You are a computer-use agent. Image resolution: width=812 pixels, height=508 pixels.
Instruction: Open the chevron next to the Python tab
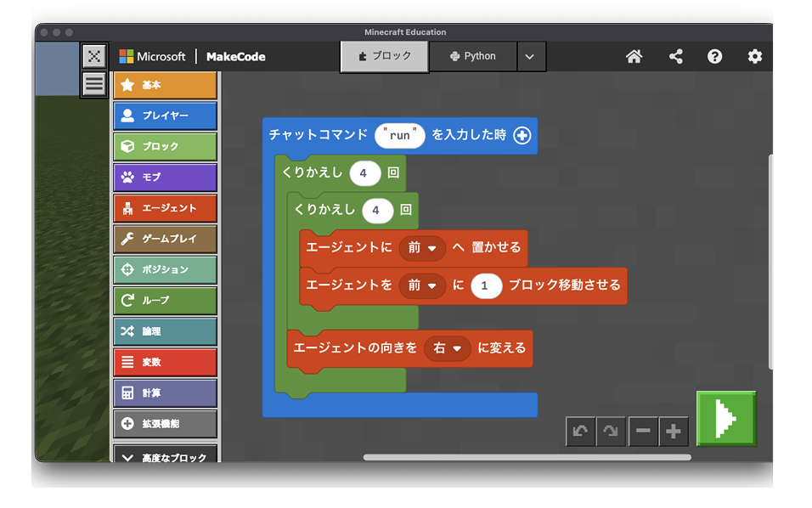[x=531, y=56]
